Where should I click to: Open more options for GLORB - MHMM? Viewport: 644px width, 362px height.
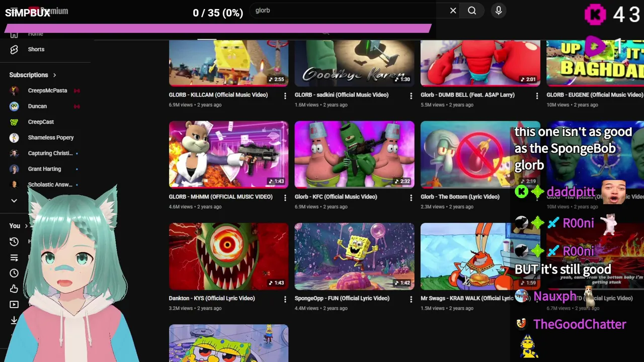285,198
